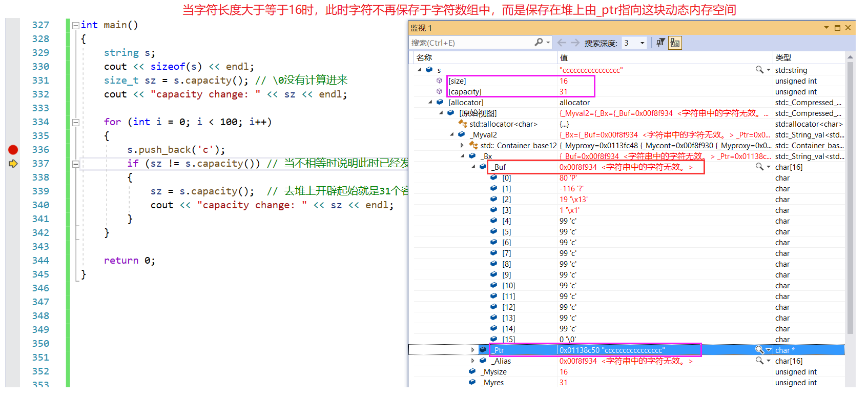Screen dimensions: 868x396
Task: Toggle the highlighted display-format toolbar button
Action: (x=675, y=43)
